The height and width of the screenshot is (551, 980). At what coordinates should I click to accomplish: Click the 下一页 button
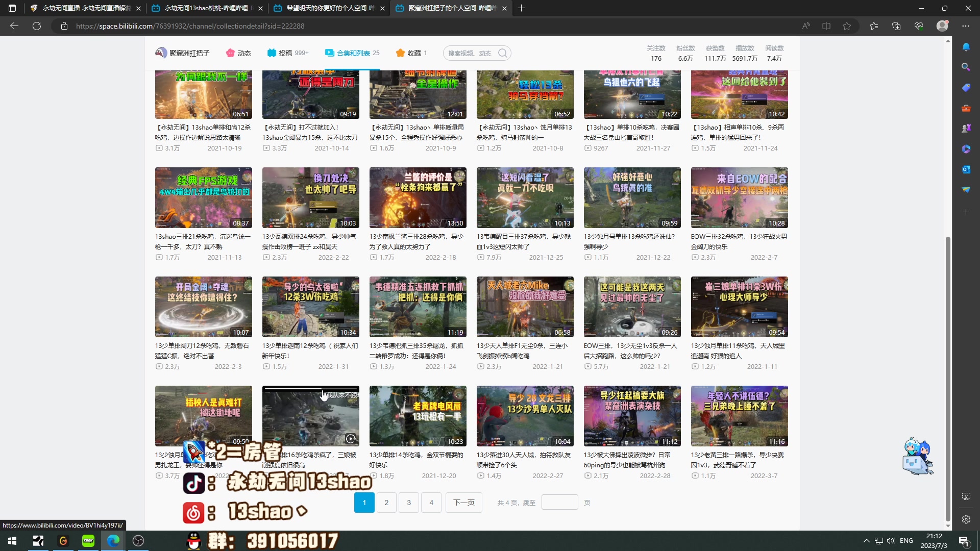(464, 503)
